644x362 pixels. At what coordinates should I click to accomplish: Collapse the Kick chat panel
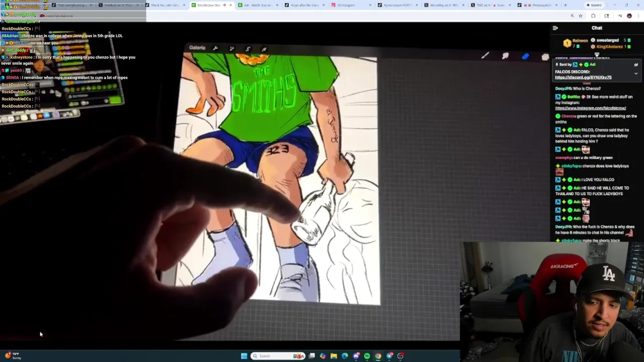point(555,28)
